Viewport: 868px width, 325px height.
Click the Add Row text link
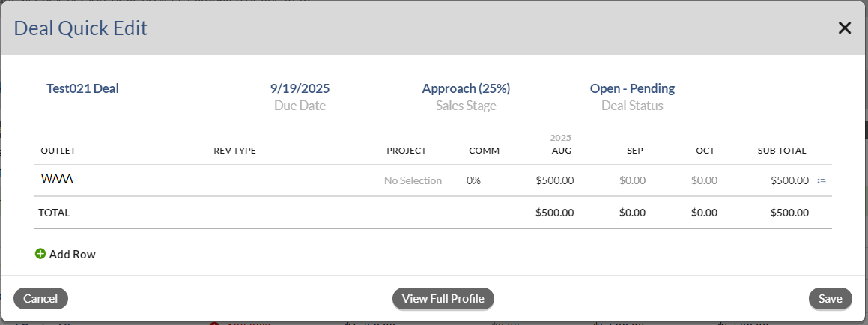point(73,255)
